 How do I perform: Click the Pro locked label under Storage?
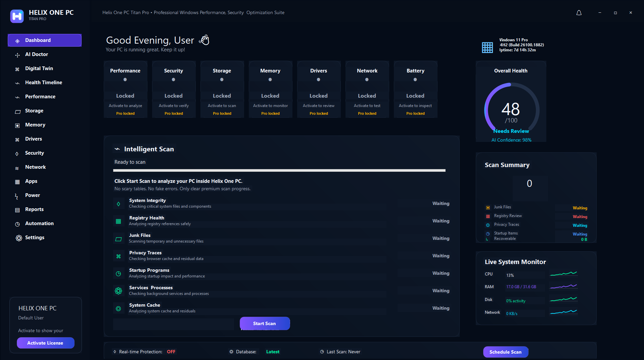point(222,113)
